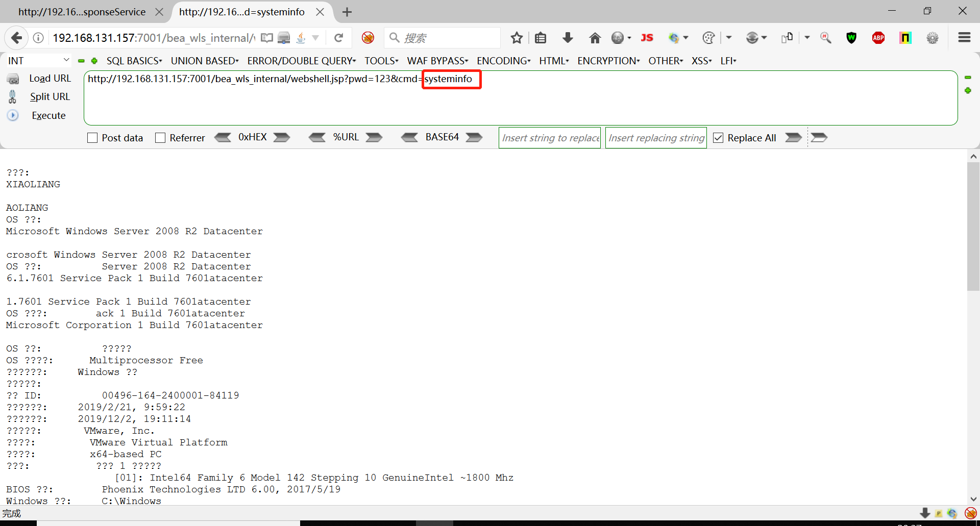The height and width of the screenshot is (526, 980).
Task: Click the Wappalyzer shield icon
Action: pos(851,38)
